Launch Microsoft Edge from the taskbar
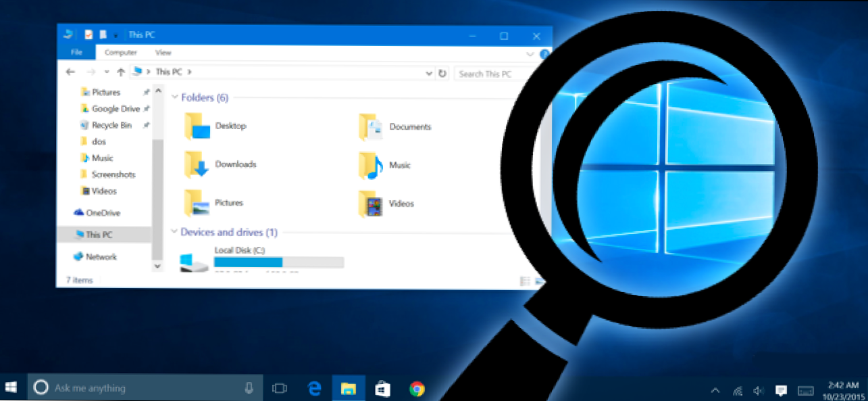This screenshot has height=401, width=868. (314, 388)
